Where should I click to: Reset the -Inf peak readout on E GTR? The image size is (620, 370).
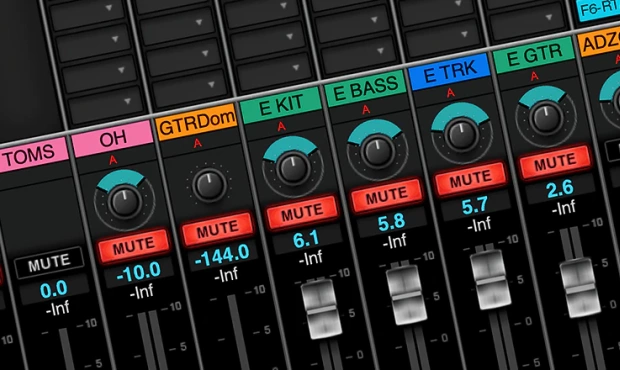(563, 208)
